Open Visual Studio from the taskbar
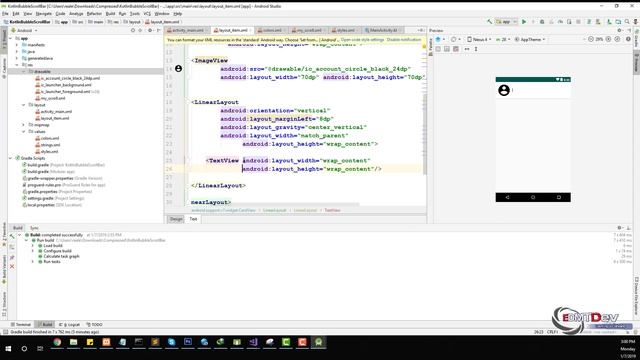The height and width of the screenshot is (360, 640). click(x=253, y=342)
